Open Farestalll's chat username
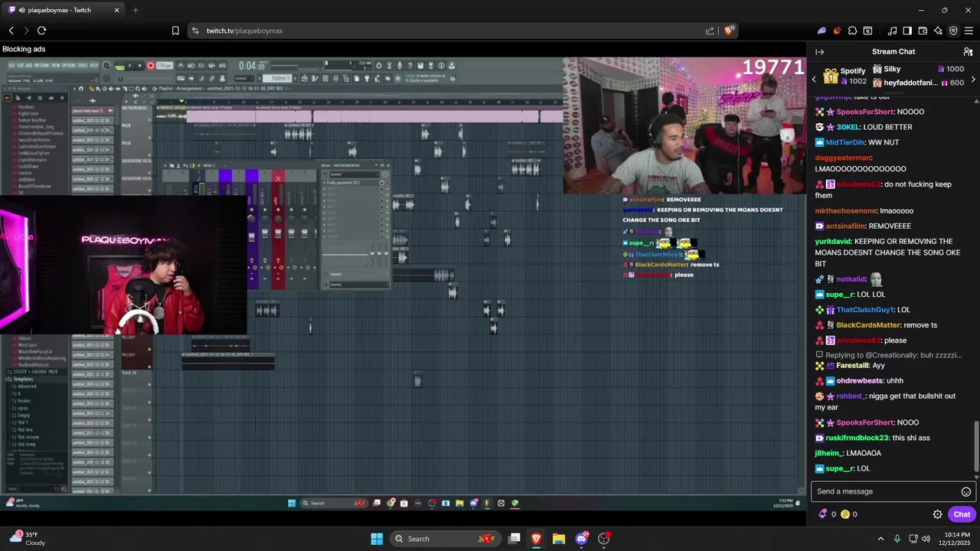980x551 pixels. [853, 366]
